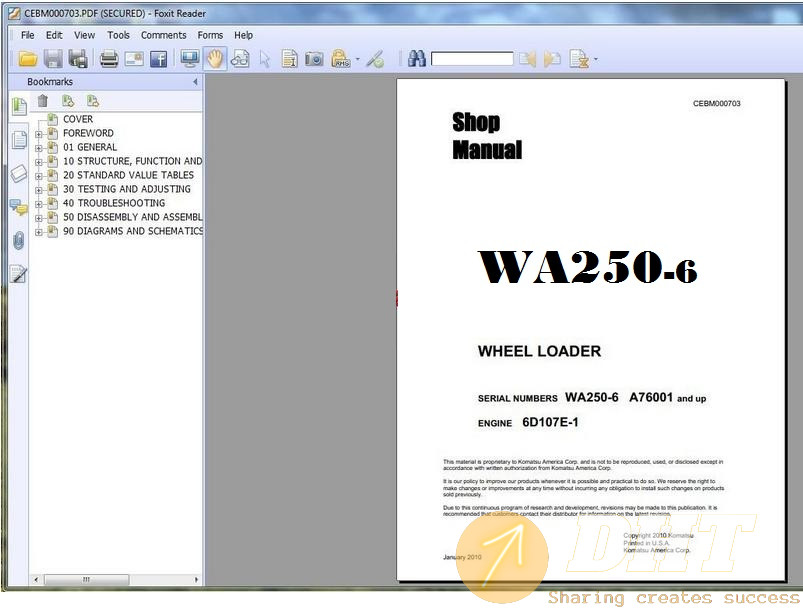Click the RMS protection lock icon
The width and height of the screenshot is (803, 610).
[x=341, y=58]
